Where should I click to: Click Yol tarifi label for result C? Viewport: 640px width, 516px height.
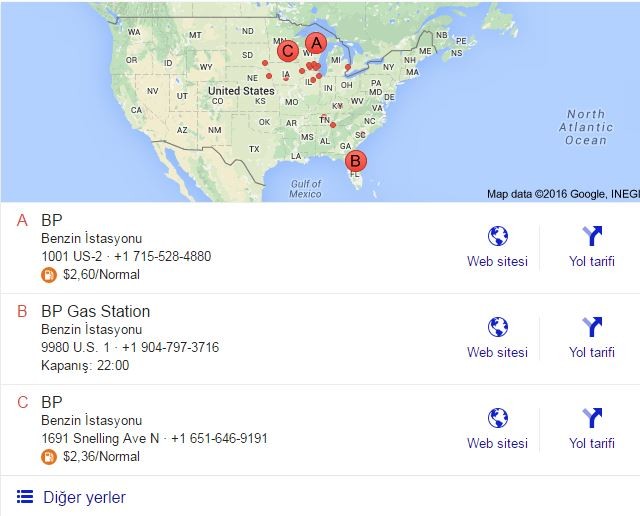(x=592, y=443)
